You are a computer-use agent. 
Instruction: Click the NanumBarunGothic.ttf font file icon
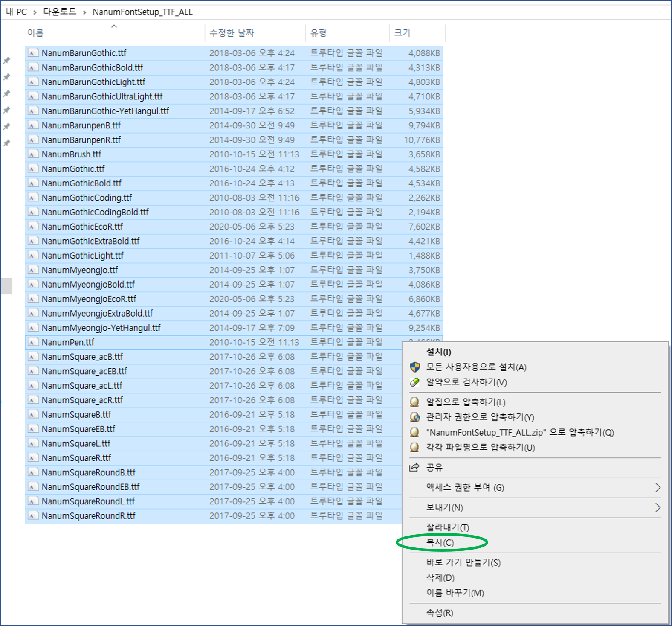tap(33, 53)
